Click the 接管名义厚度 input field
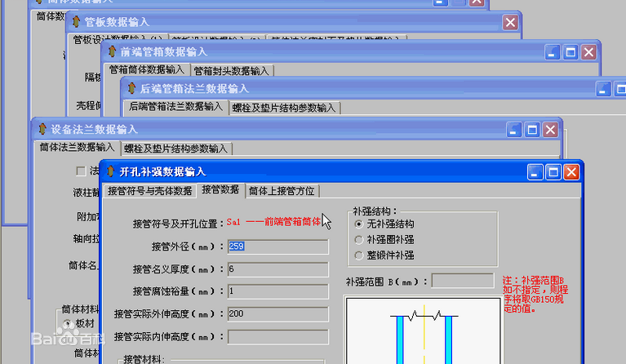626x364 pixels. 277,269
